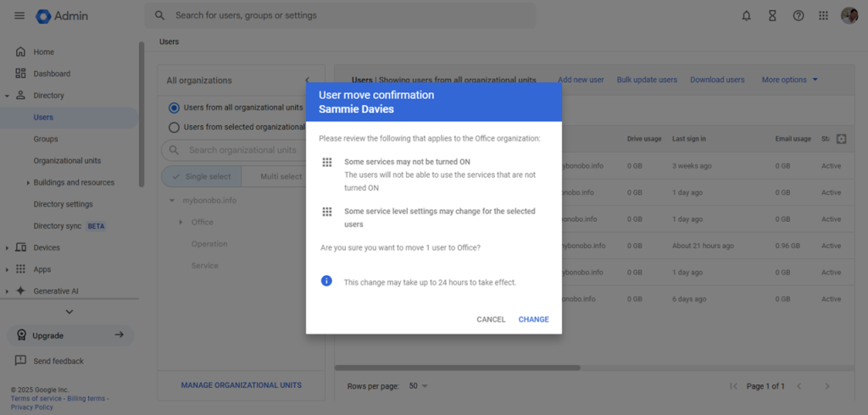Select the Operation organizational unit
Screen dimensions: 868x415
click(209, 244)
